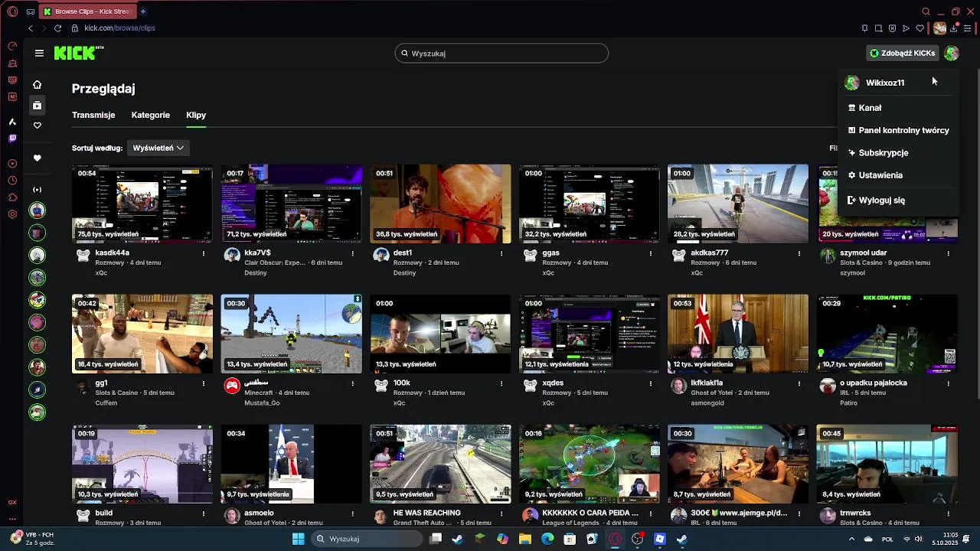Select the Klipy tab
980x551 pixels.
[x=196, y=115]
